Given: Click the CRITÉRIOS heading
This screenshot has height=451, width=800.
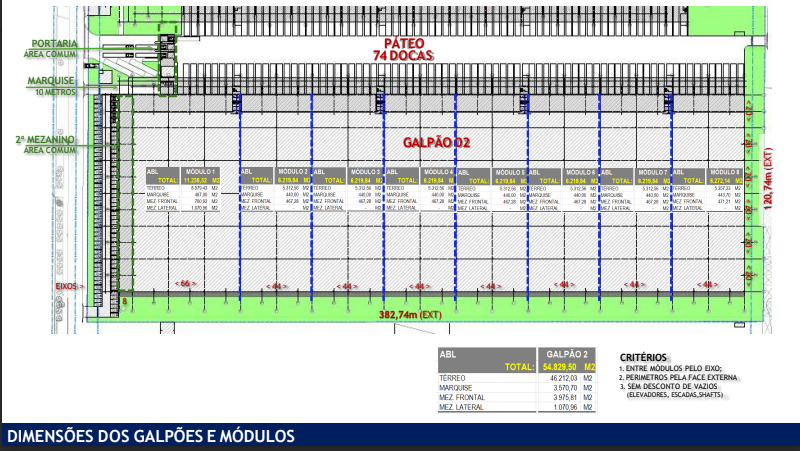Looking at the screenshot, I should point(644,356).
